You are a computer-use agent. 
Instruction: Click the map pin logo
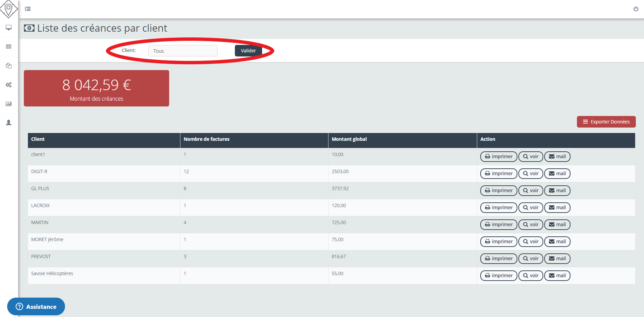[x=9, y=9]
